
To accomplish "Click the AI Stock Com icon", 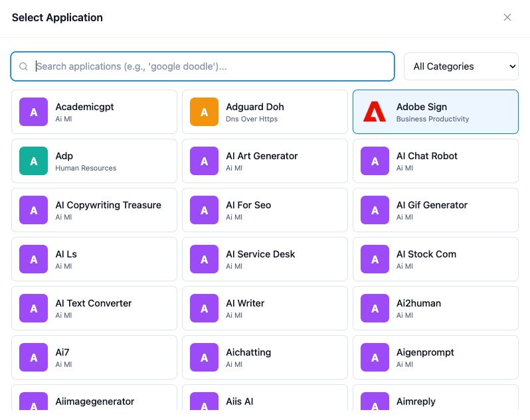I will 375,259.
